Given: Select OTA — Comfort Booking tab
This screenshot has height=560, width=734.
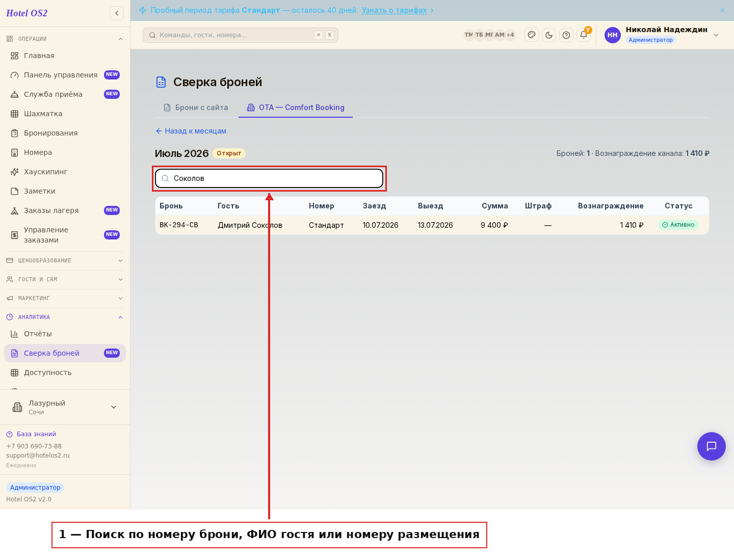Looking at the screenshot, I should 296,108.
